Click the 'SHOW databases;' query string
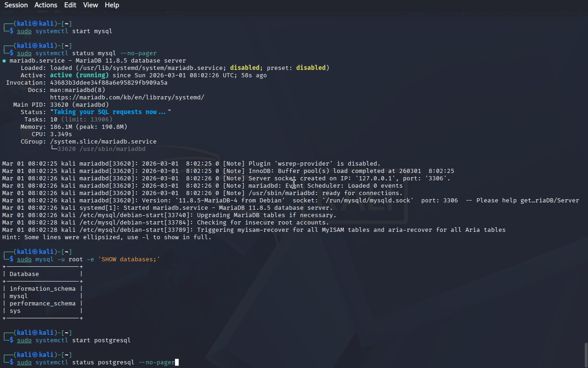Screen dimensions: 588x368 coord(129,259)
